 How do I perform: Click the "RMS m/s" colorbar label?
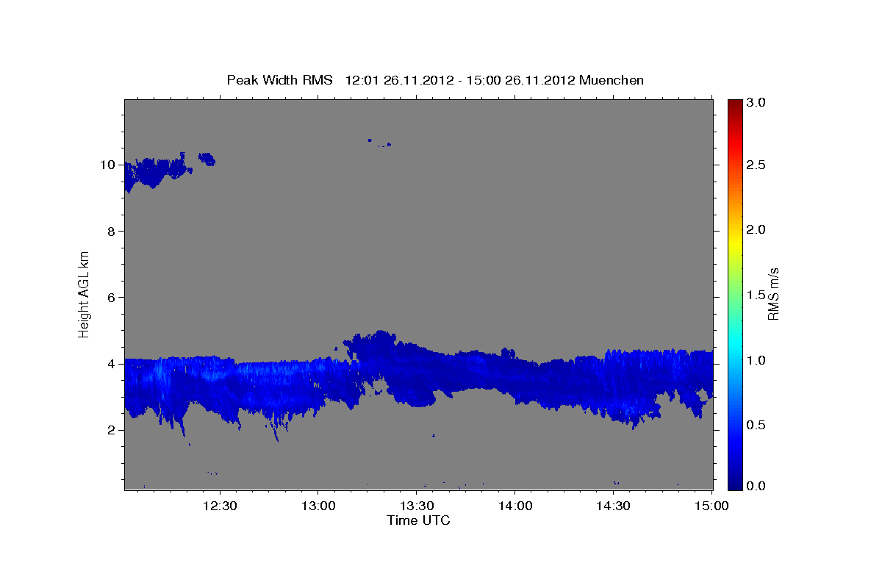click(773, 294)
